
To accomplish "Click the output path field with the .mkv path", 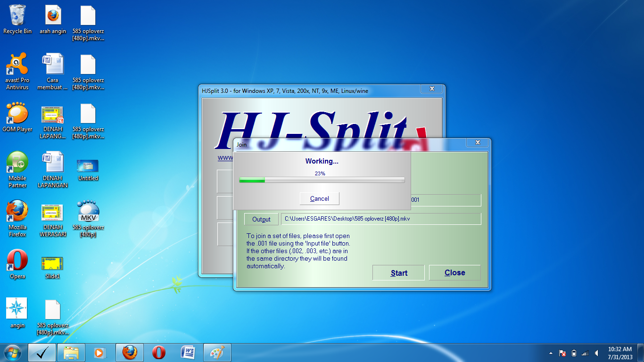I will (x=381, y=219).
